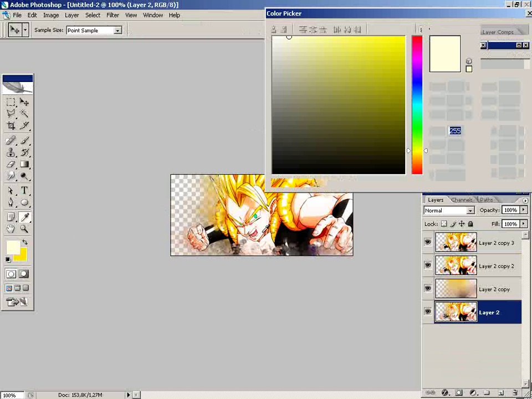Viewport: 532px width, 399px height.
Task: Create a new layer set folder
Action: click(x=487, y=392)
